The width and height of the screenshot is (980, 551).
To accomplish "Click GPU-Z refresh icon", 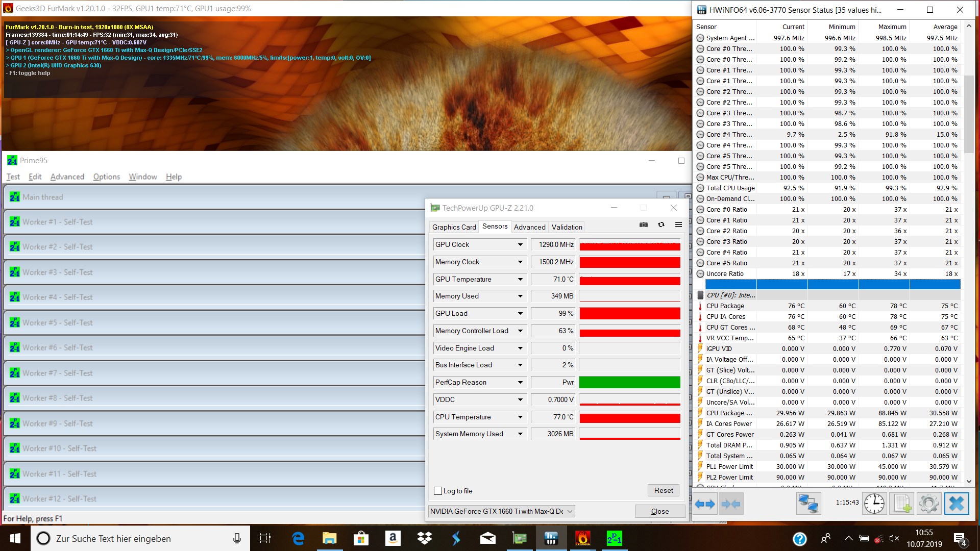I will point(661,225).
